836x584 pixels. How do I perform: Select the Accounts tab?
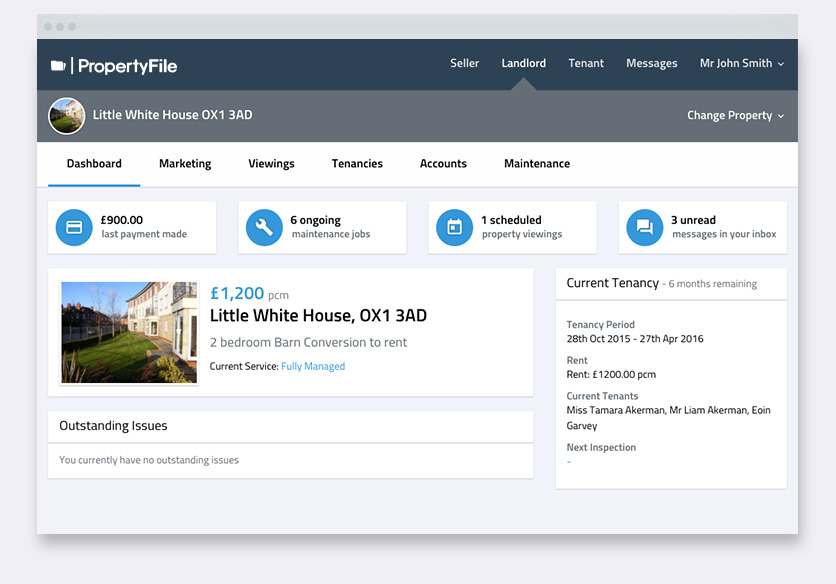[443, 164]
